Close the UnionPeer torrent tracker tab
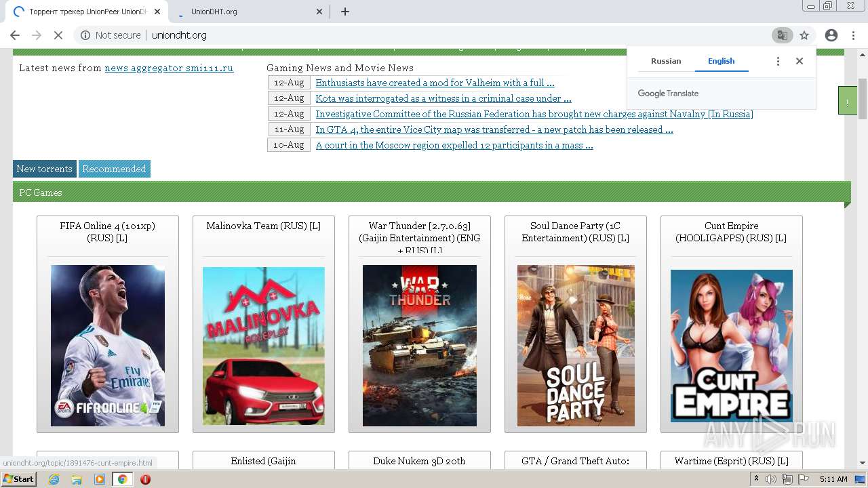 pyautogui.click(x=157, y=12)
